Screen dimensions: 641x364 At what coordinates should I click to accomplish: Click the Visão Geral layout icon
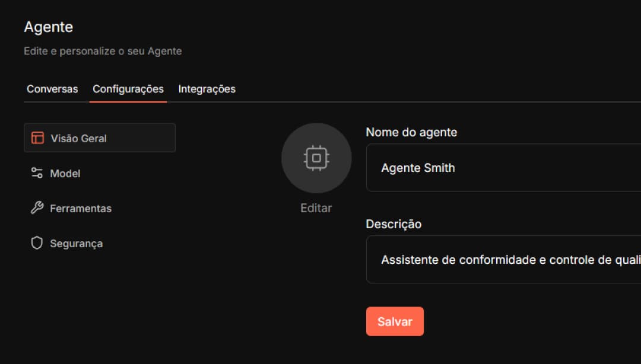pos(37,138)
